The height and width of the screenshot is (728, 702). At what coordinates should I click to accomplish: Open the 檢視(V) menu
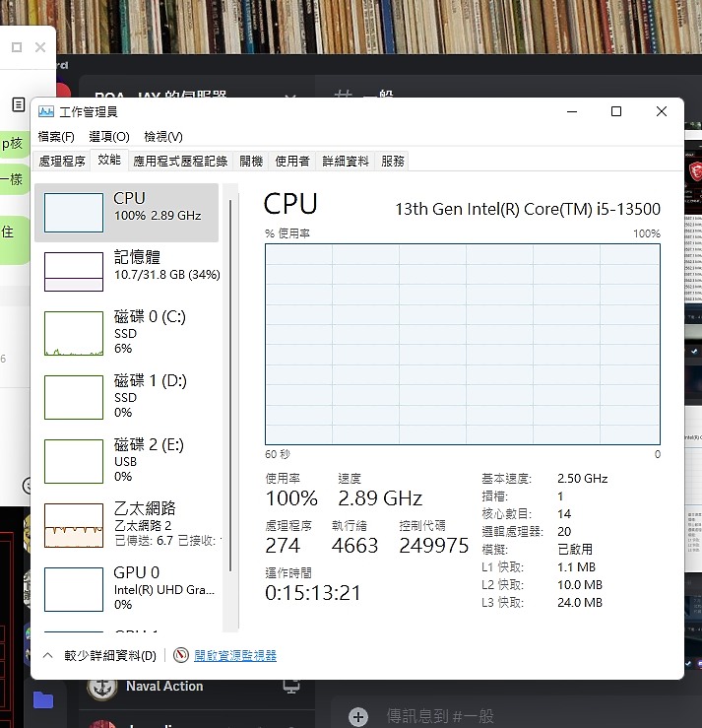163,137
